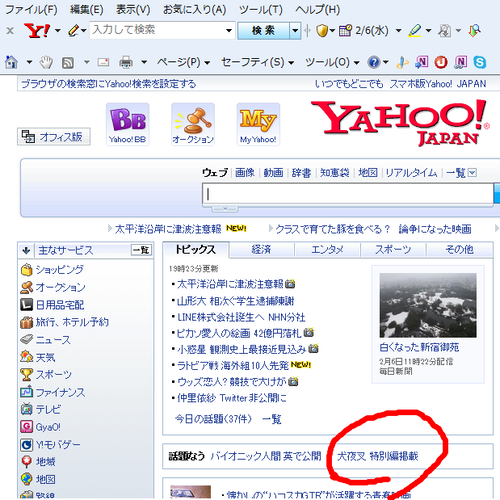Click the RSS feeds icon

click(68, 62)
